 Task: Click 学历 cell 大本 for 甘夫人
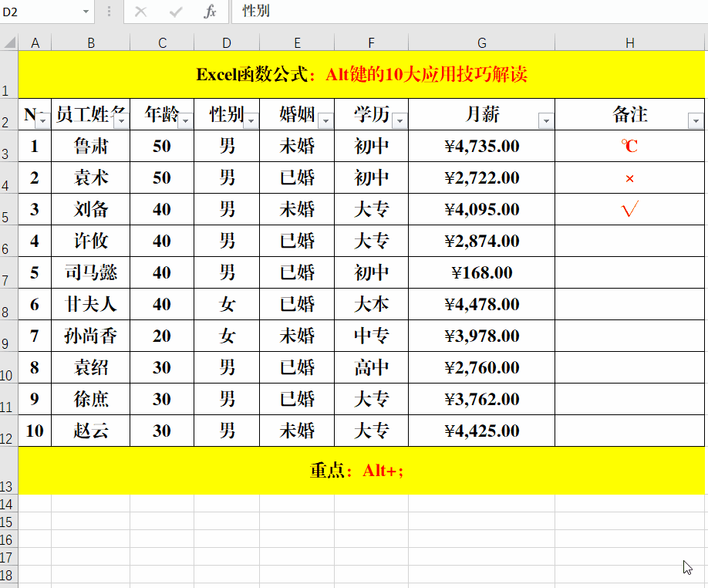(x=371, y=304)
